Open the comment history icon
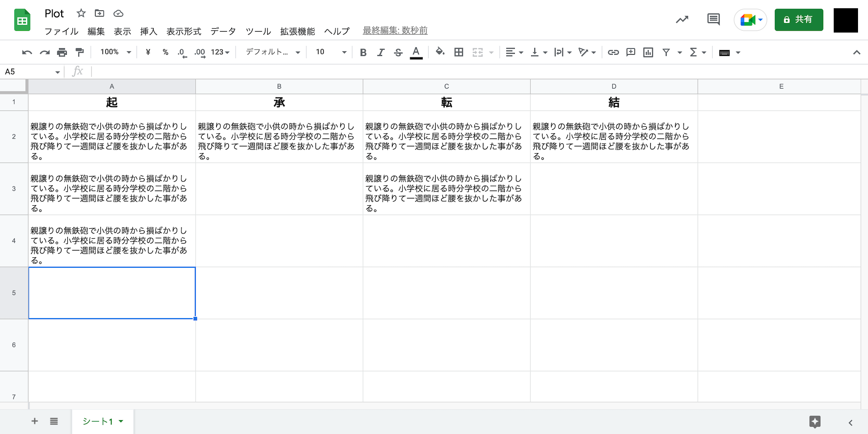868x434 pixels. 713,20
